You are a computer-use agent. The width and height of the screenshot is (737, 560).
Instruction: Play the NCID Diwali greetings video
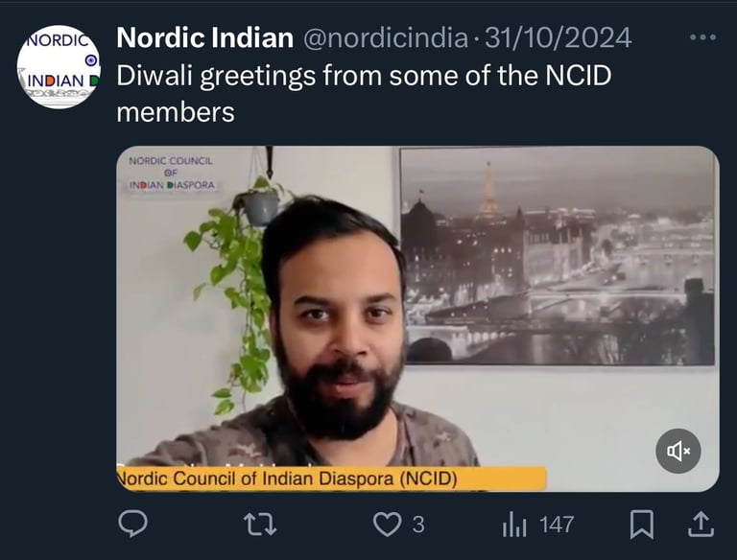(x=417, y=319)
